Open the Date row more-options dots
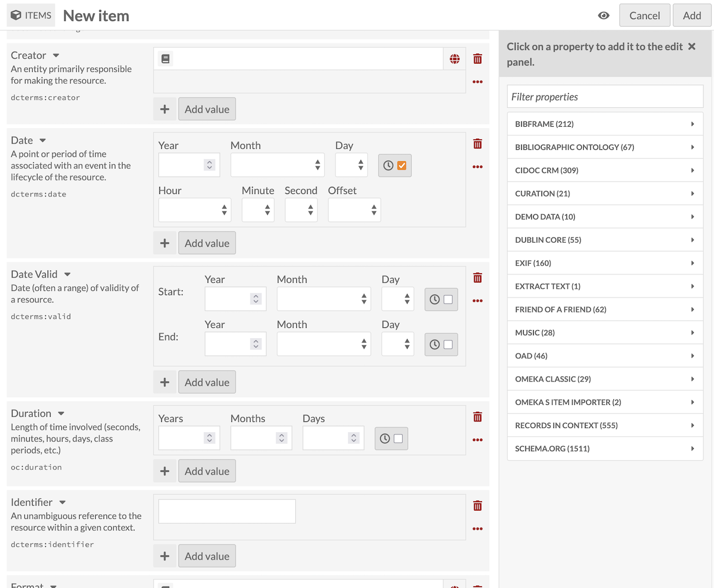 coord(477,167)
